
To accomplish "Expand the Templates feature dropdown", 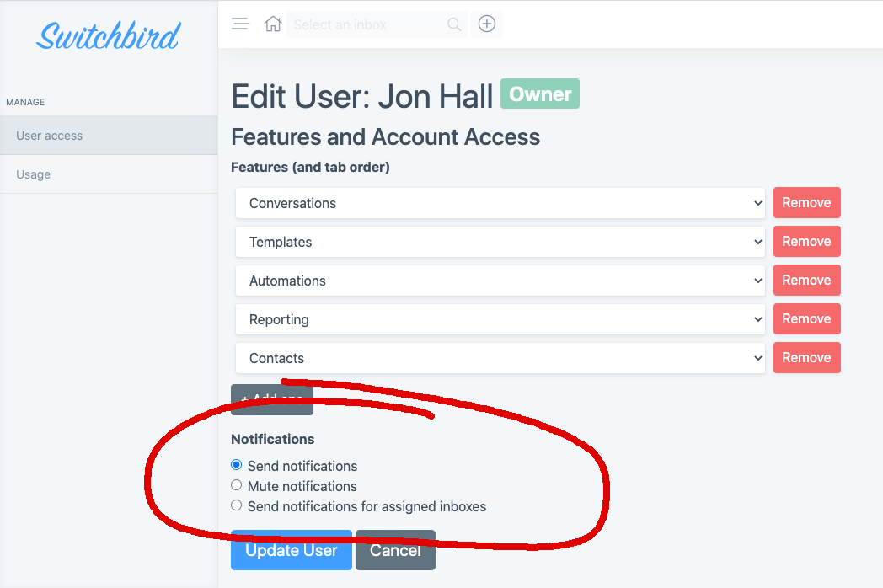I will point(500,242).
